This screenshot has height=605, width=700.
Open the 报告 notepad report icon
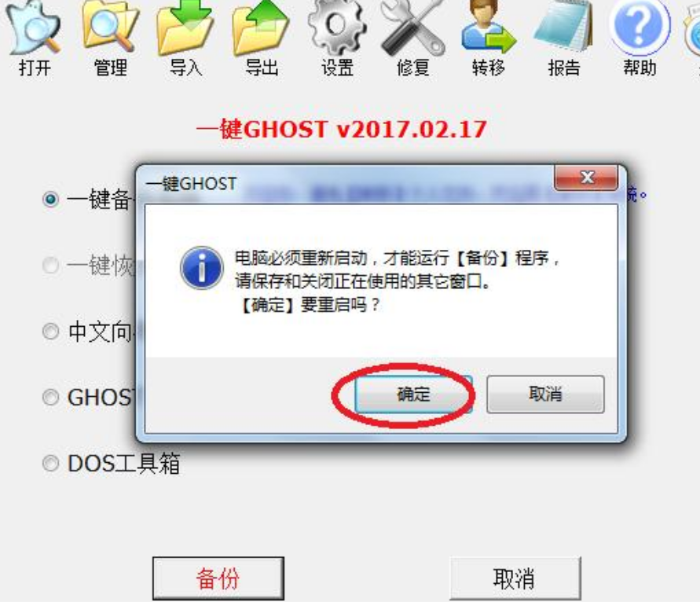[564, 26]
